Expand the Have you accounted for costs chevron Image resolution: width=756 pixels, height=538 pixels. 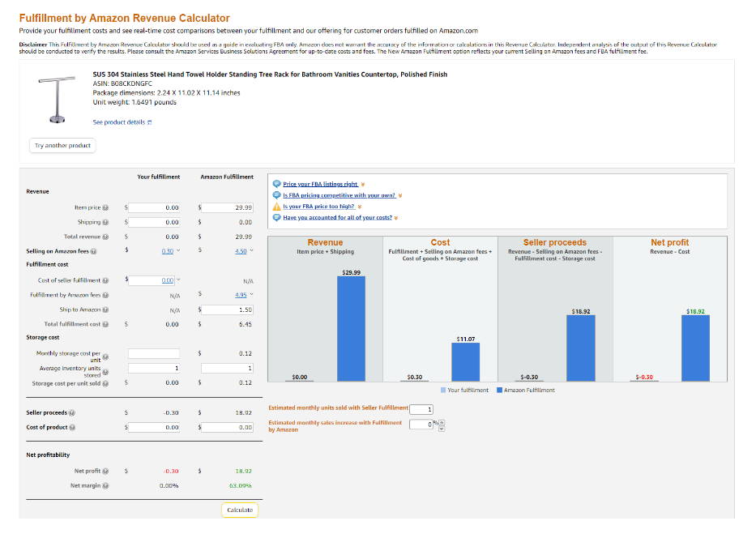tap(396, 218)
